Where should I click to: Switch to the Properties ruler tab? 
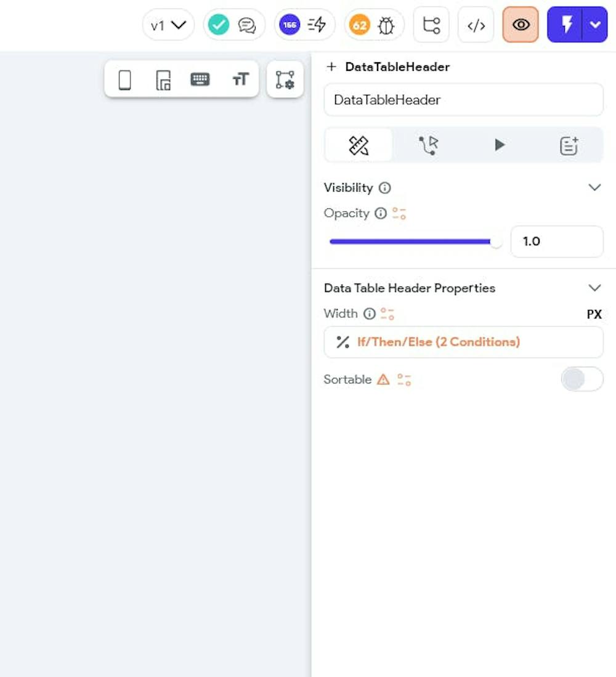click(x=359, y=145)
